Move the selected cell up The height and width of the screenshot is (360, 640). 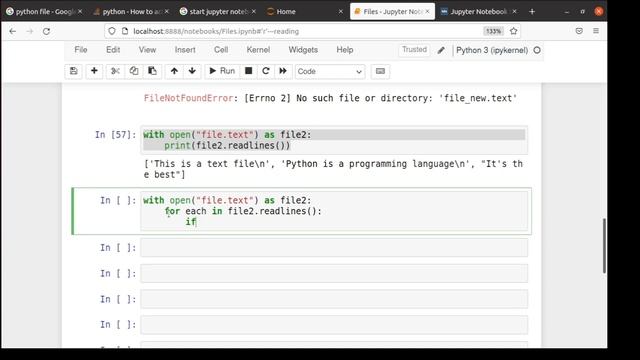pos(174,71)
